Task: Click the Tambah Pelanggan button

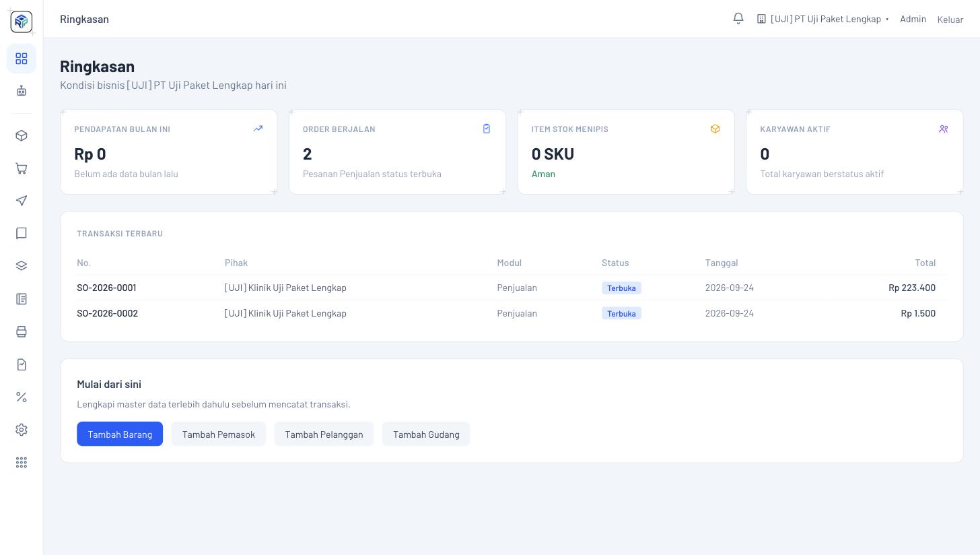Action: pyautogui.click(x=324, y=434)
